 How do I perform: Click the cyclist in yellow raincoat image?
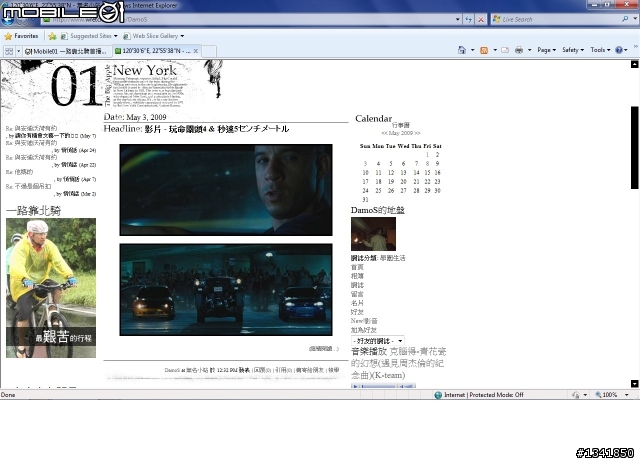point(51,288)
